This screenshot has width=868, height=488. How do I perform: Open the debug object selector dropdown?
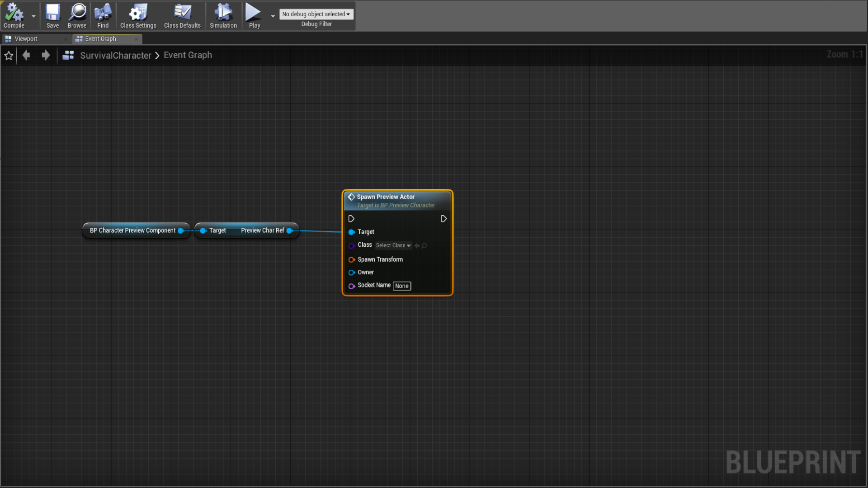click(x=316, y=14)
